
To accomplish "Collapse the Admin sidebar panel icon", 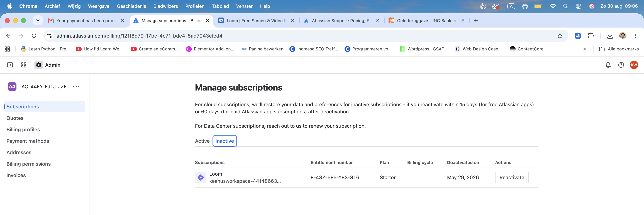I will click(x=10, y=65).
